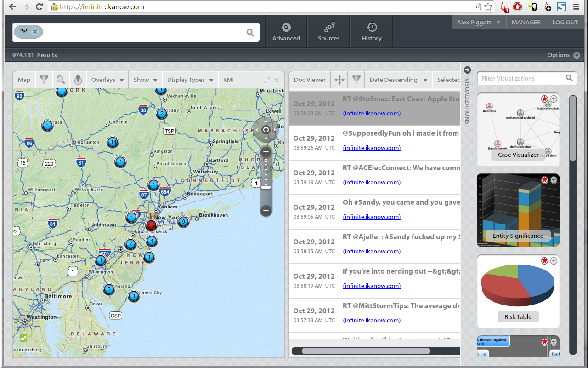Remove the "*" search term tag

pyautogui.click(x=35, y=32)
